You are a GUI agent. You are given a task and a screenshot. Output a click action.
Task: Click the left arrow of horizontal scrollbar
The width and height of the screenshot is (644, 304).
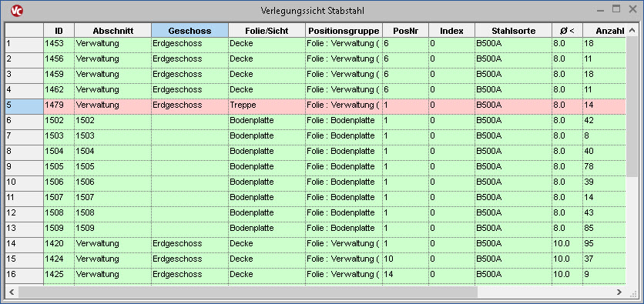(x=12, y=292)
